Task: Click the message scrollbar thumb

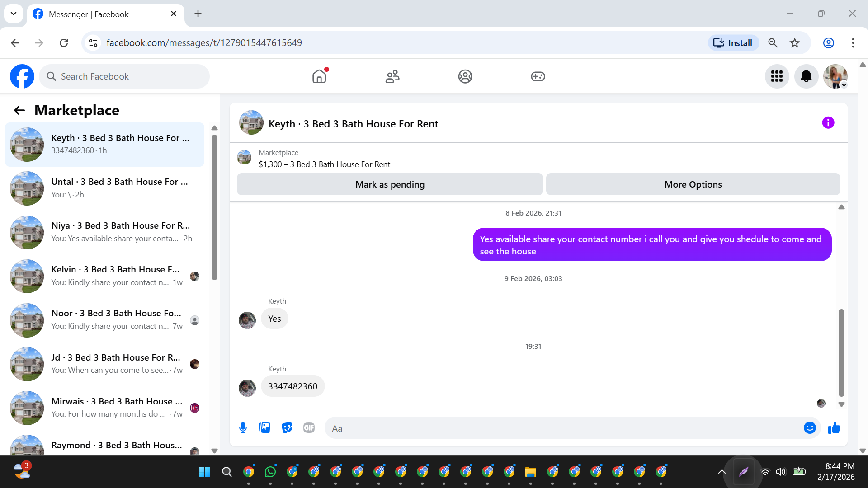Action: pyautogui.click(x=841, y=352)
